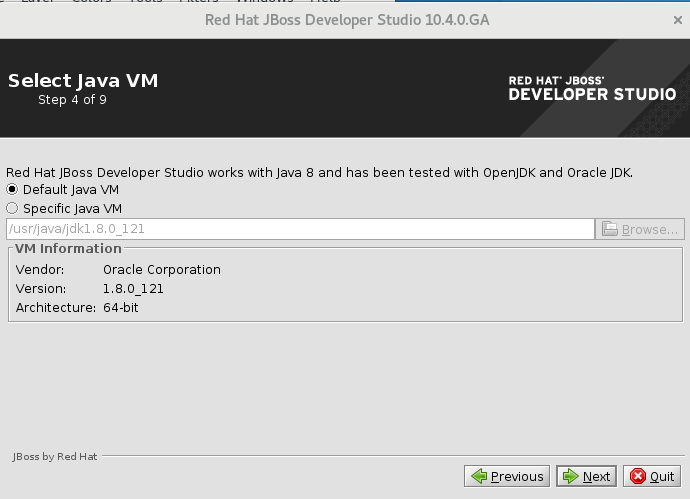Quit the installer
The height and width of the screenshot is (499, 690).
pyautogui.click(x=652, y=476)
